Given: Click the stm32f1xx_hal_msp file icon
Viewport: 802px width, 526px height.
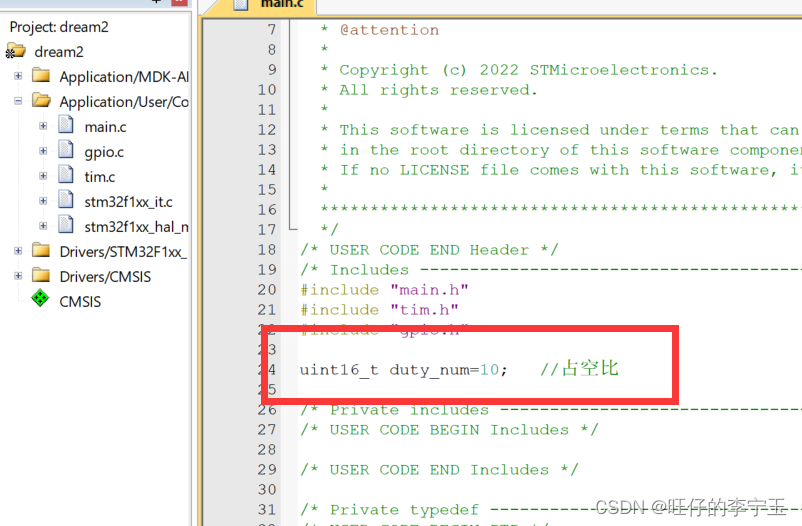Looking at the screenshot, I should pos(65,225).
